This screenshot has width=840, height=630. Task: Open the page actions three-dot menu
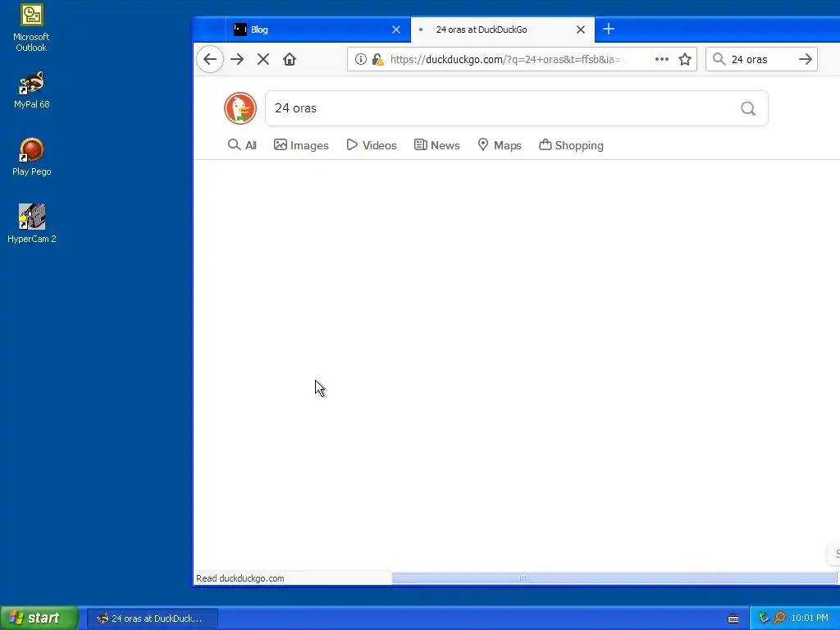[662, 59]
